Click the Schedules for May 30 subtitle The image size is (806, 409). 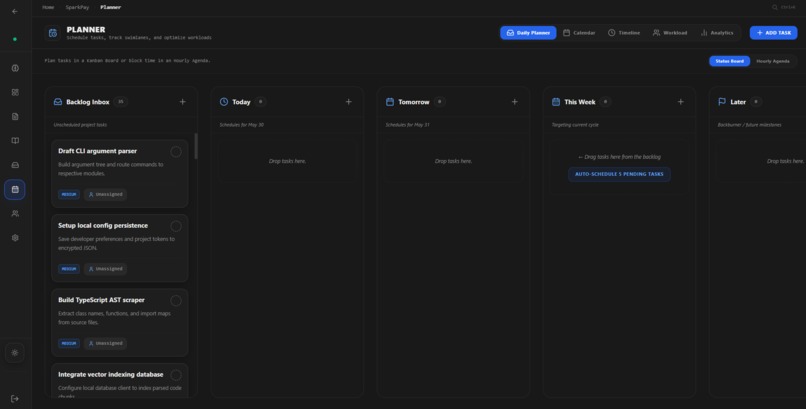pyautogui.click(x=242, y=125)
